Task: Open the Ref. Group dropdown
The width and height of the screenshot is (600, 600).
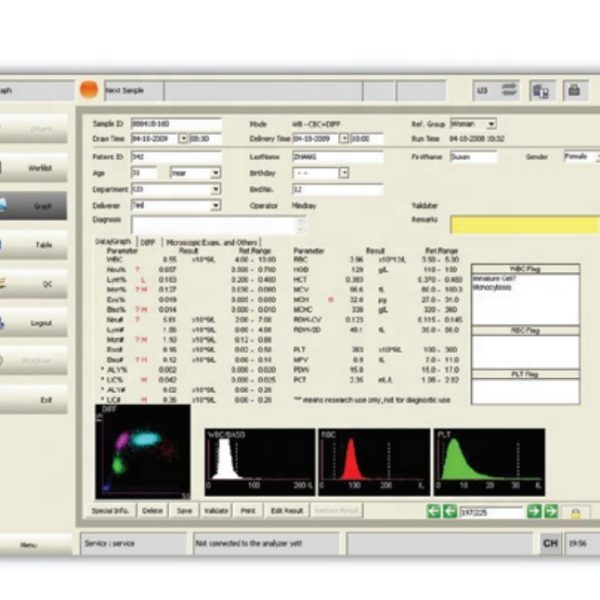Action: coord(491,124)
